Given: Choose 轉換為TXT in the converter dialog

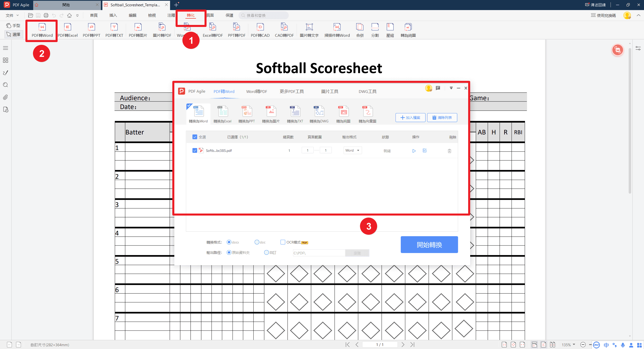Looking at the screenshot, I should pyautogui.click(x=295, y=114).
